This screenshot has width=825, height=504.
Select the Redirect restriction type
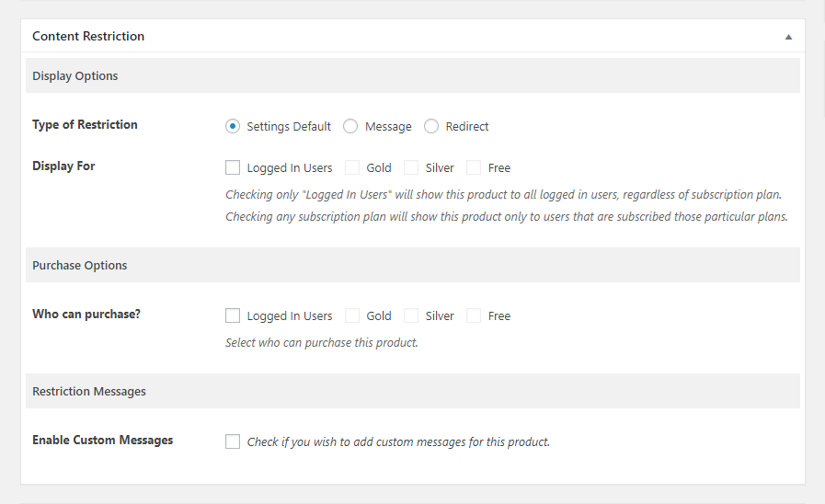(431, 126)
